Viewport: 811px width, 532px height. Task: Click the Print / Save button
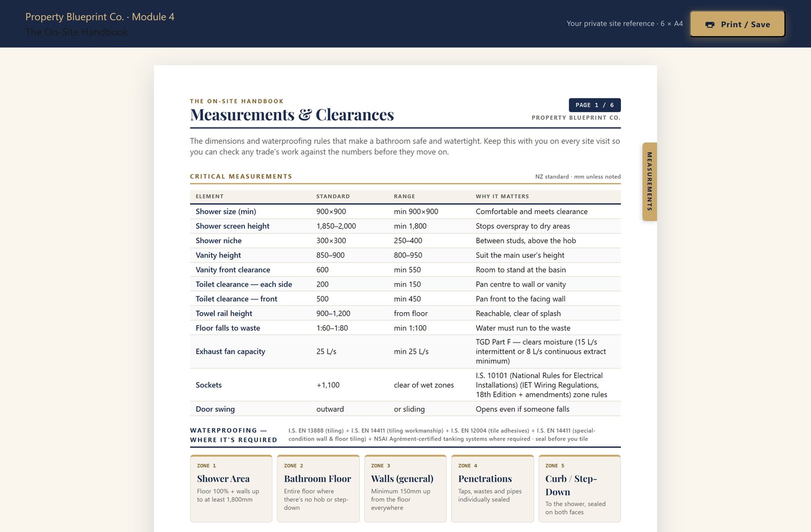[x=738, y=24]
